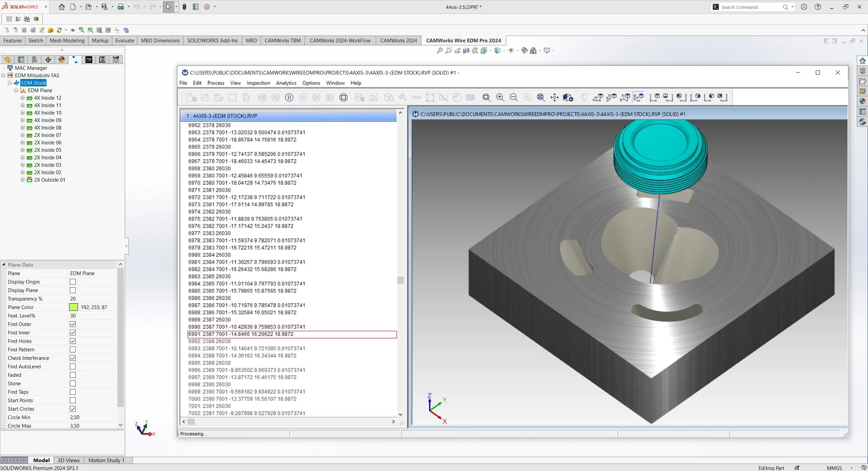
Task: Click the Plane Color green swatch
Action: 74,307
